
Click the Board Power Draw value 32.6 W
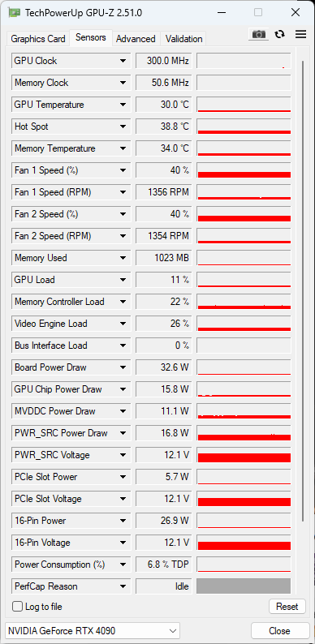(x=164, y=367)
